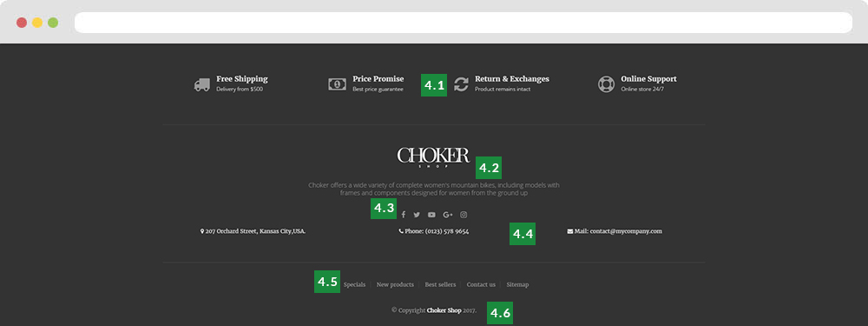The height and width of the screenshot is (326, 868).
Task: Click the 207 Orchard Street address text
Action: 255,231
